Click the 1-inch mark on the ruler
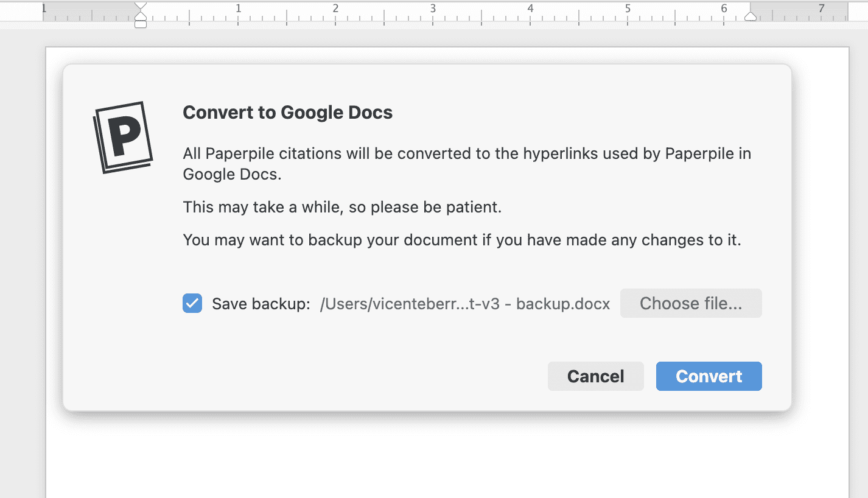 [239, 9]
